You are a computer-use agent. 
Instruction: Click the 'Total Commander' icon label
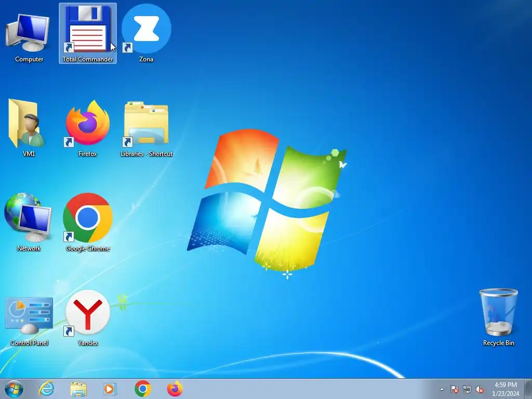point(88,59)
